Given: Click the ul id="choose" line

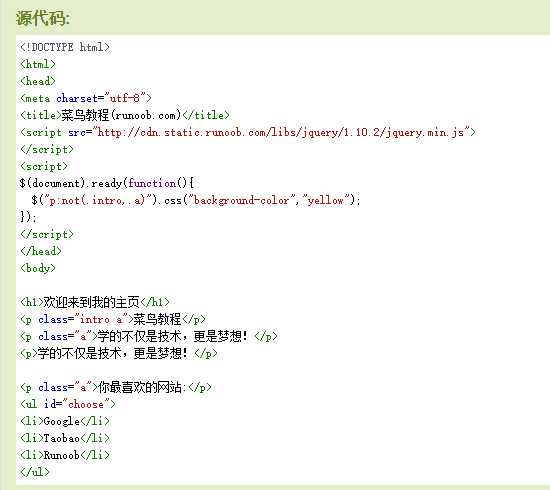Looking at the screenshot, I should [68, 404].
